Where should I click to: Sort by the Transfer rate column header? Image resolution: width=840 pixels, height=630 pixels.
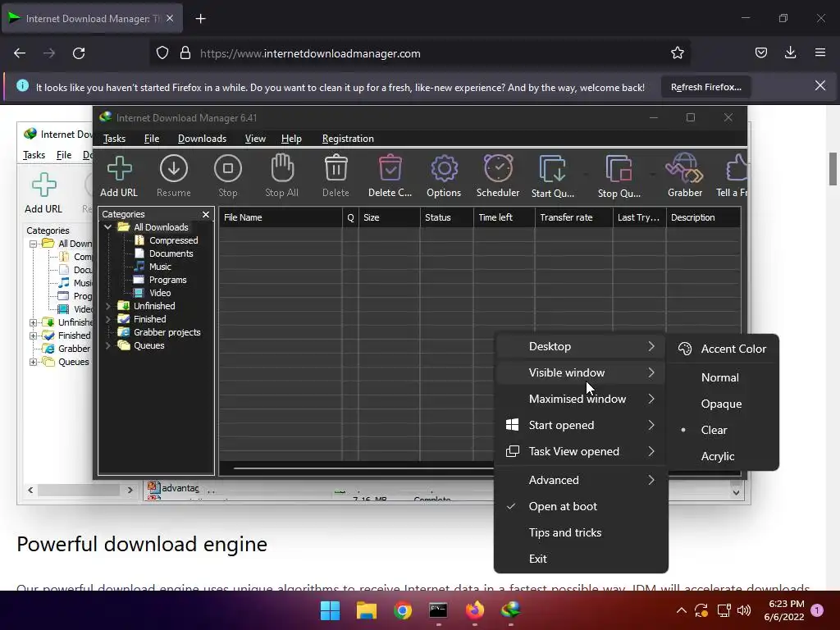click(573, 217)
